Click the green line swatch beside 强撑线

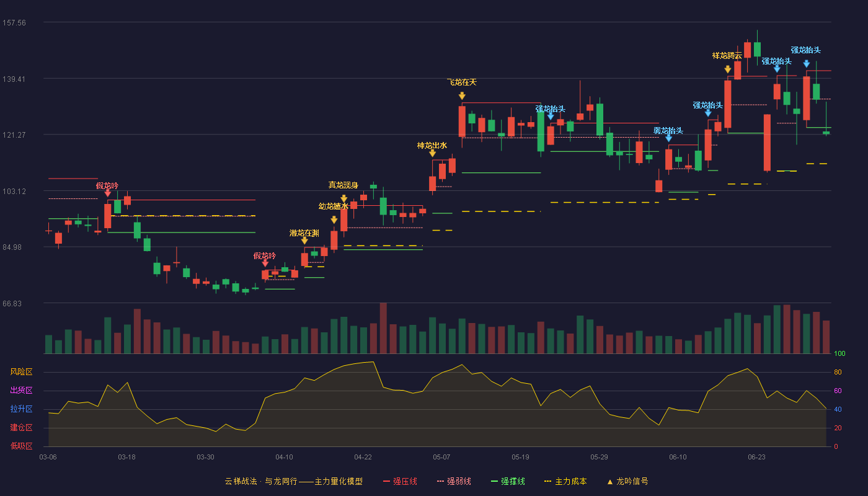pos(494,482)
